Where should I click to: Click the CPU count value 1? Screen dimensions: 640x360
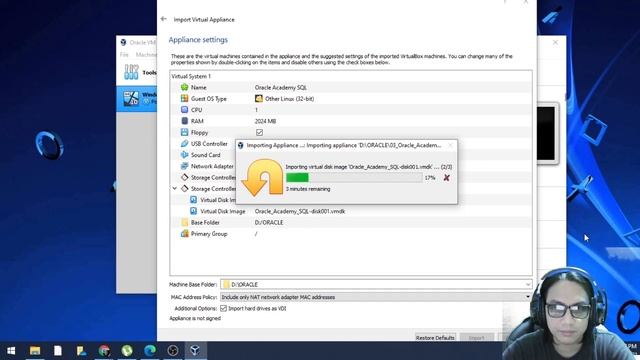256,110
